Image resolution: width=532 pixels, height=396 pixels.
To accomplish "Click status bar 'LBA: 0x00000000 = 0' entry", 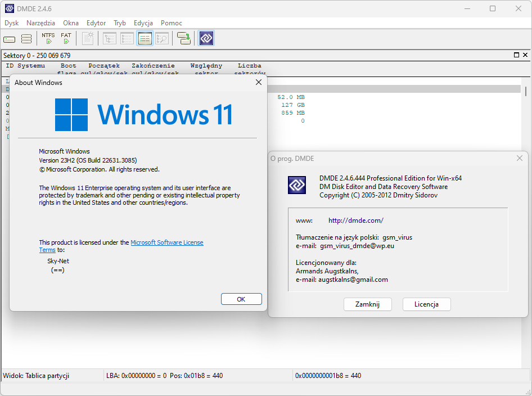I will click(137, 376).
